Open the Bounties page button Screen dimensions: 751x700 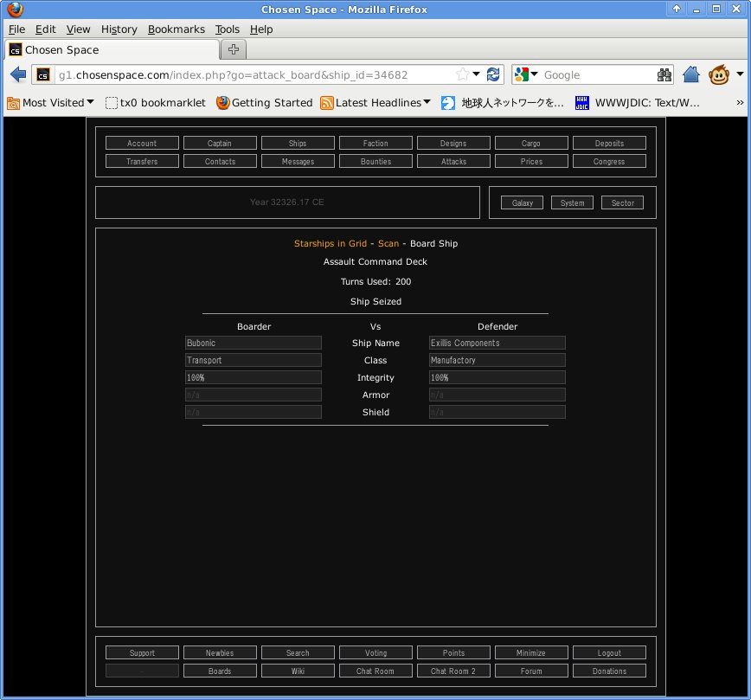pos(375,161)
